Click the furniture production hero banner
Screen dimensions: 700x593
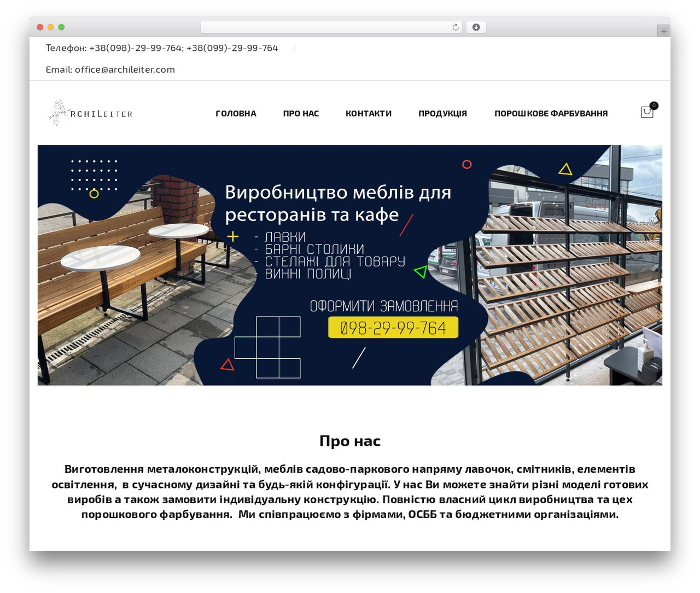[x=350, y=265]
